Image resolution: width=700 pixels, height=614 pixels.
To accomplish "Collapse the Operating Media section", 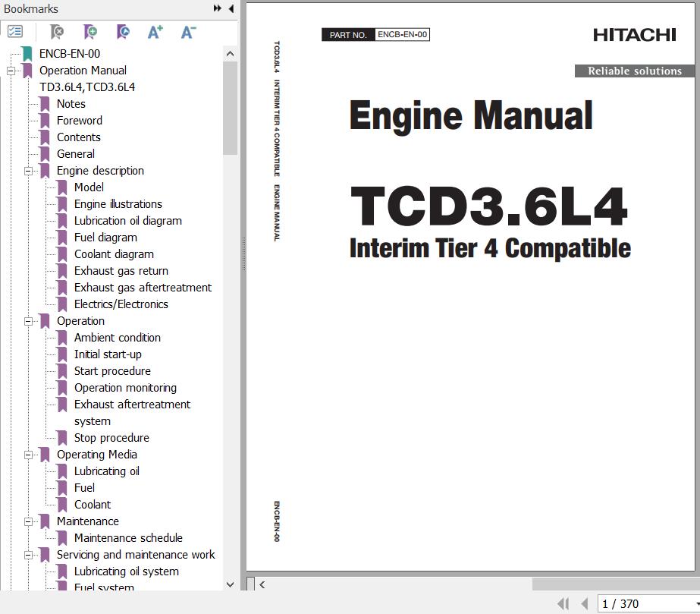I will click(x=28, y=455).
